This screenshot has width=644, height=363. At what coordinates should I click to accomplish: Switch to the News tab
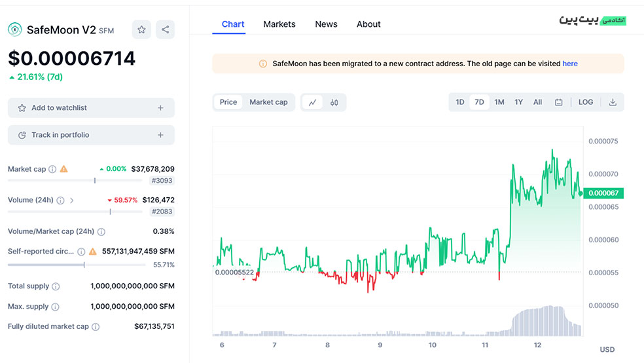(326, 24)
